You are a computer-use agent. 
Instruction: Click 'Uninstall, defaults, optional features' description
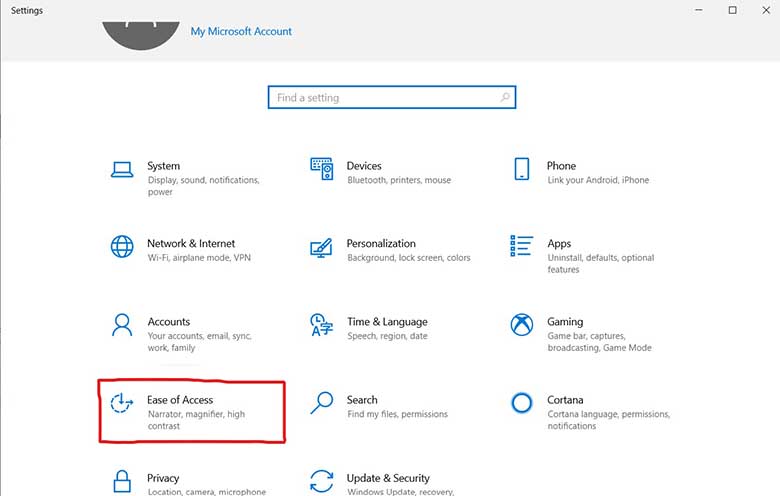click(x=601, y=263)
